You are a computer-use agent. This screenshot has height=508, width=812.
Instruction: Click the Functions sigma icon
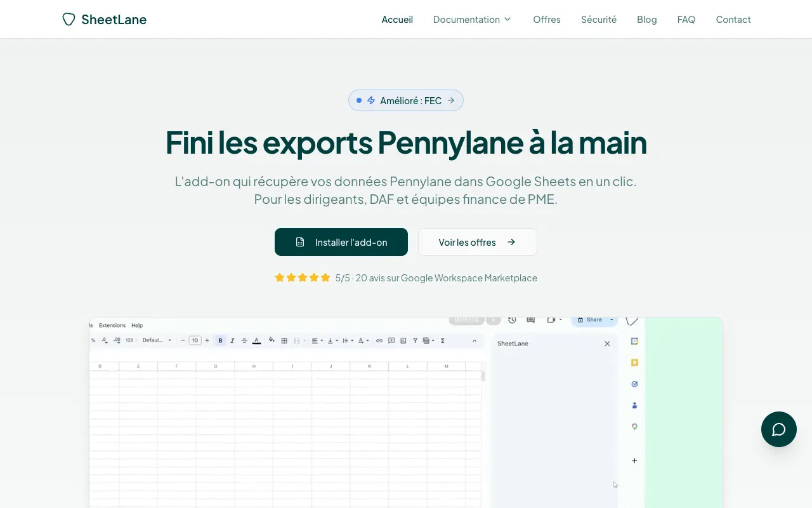443,340
